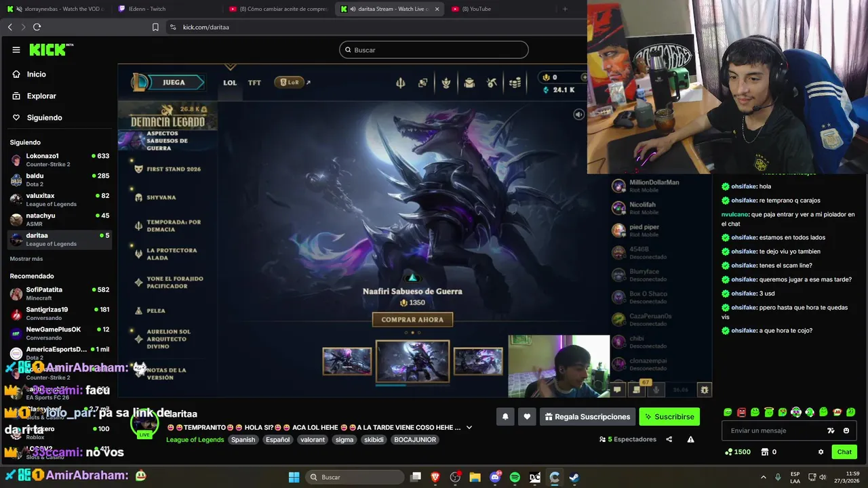
Task: Select Pelea news item
Action: [x=151, y=310]
